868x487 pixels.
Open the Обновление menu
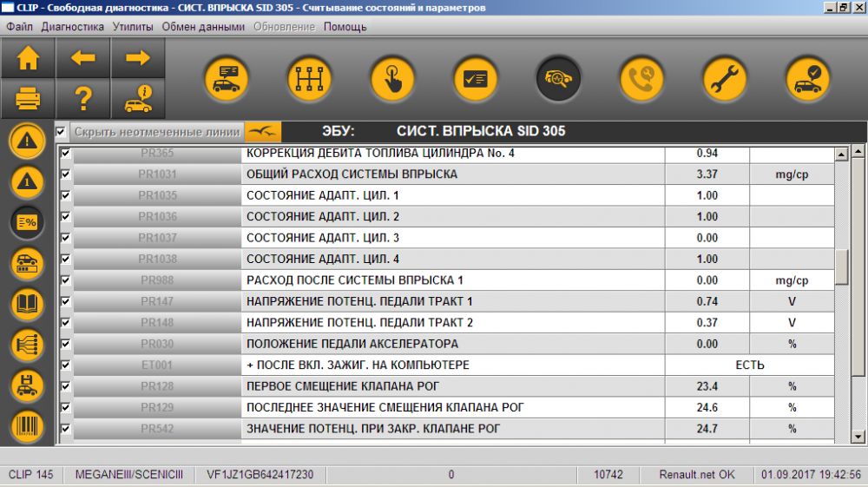click(284, 27)
